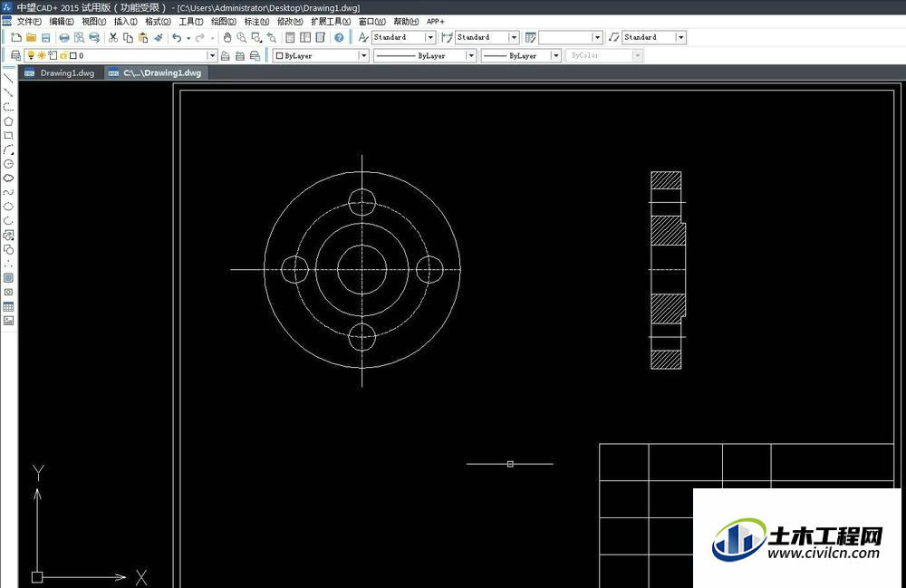The width and height of the screenshot is (906, 588).
Task: Save the drawing with the floppy disk icon
Action: click(x=45, y=37)
